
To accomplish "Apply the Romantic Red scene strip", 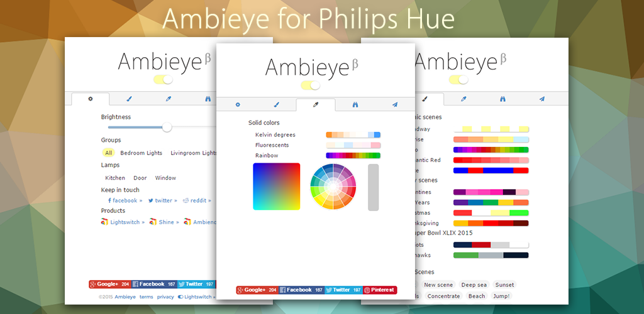I will pyautogui.click(x=491, y=160).
